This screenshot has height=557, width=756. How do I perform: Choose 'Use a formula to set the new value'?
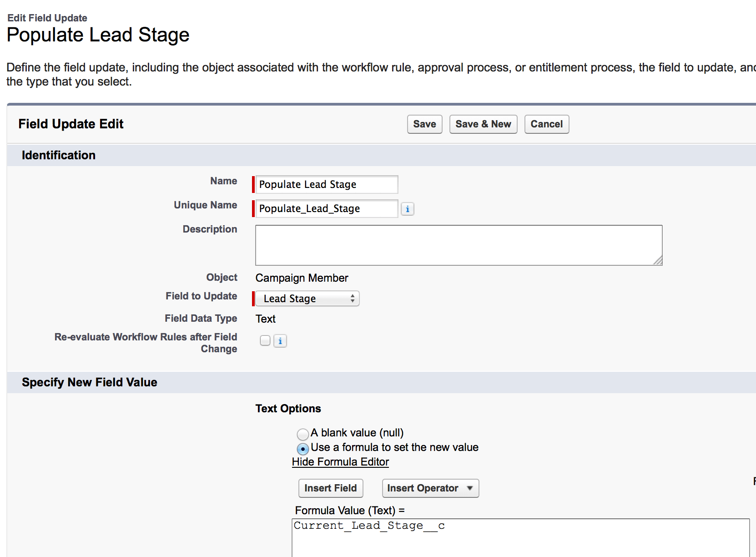click(303, 449)
